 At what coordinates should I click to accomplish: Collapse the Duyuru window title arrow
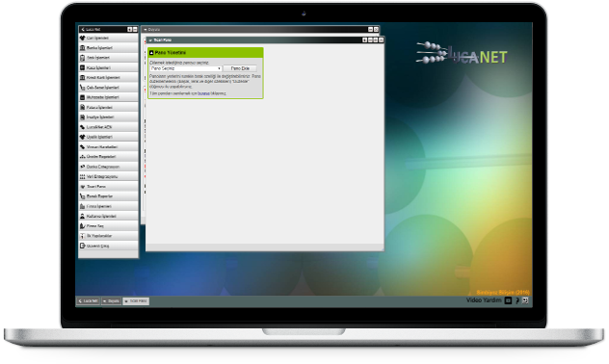point(146,30)
